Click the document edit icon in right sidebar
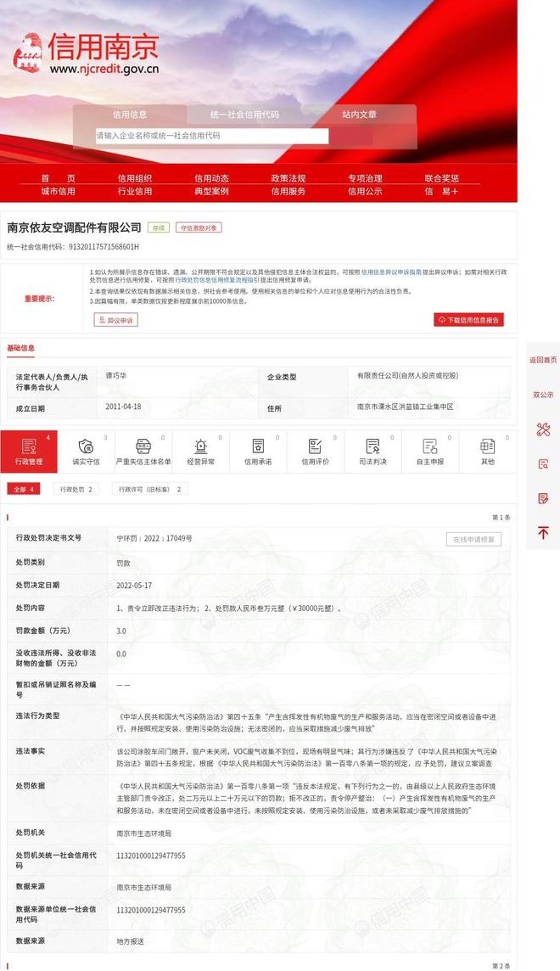560x971 pixels. pyautogui.click(x=543, y=498)
